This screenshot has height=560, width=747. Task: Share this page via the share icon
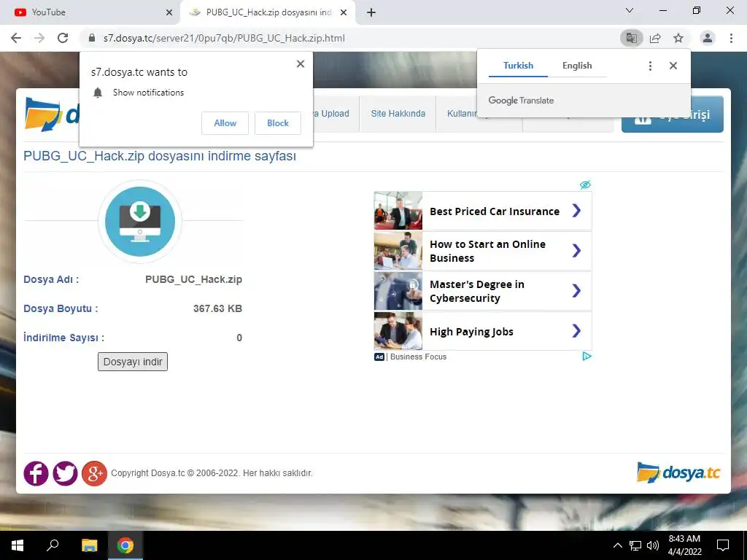tap(655, 38)
